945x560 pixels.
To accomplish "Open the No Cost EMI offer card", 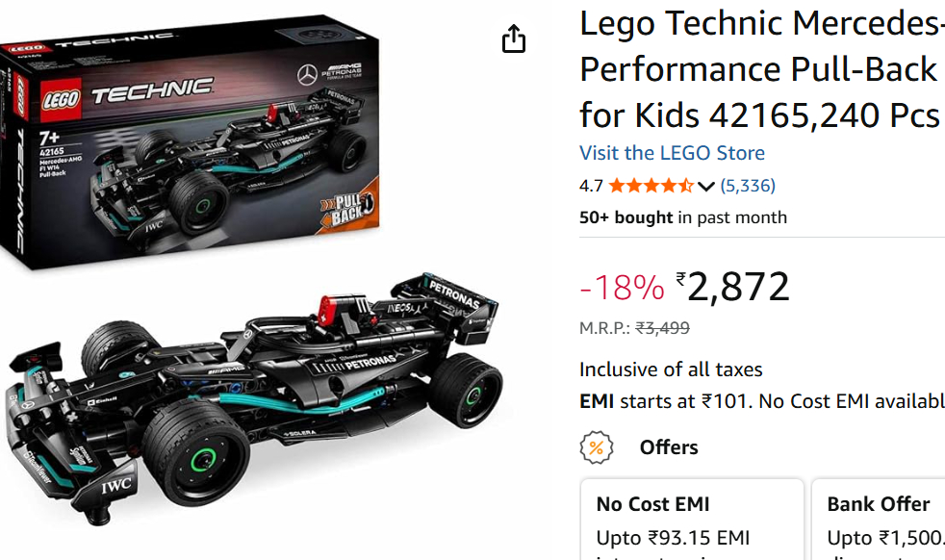I will [692, 520].
